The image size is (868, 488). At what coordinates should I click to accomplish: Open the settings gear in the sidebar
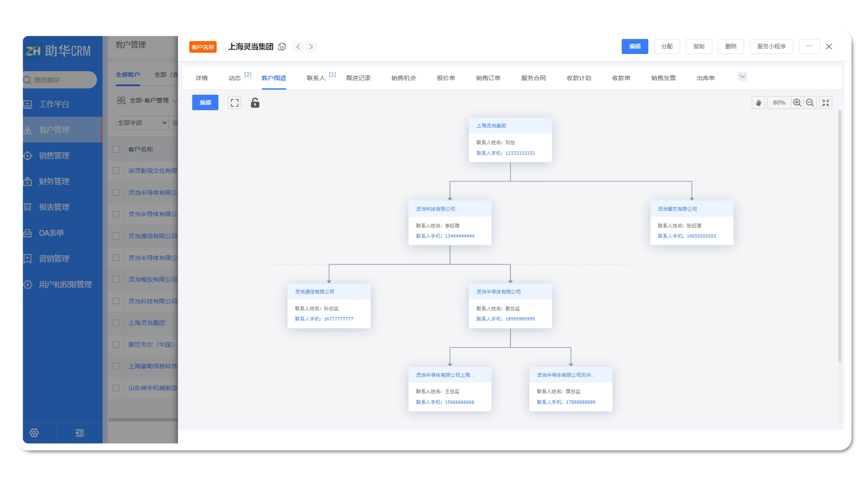point(34,433)
